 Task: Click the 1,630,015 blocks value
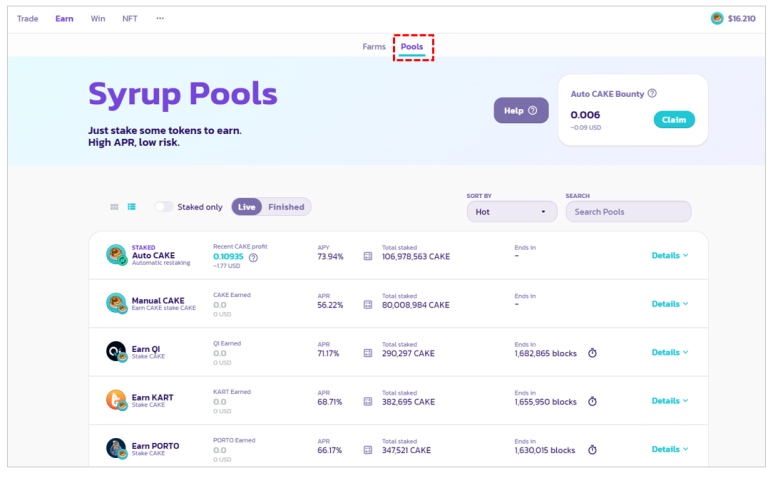pos(545,450)
